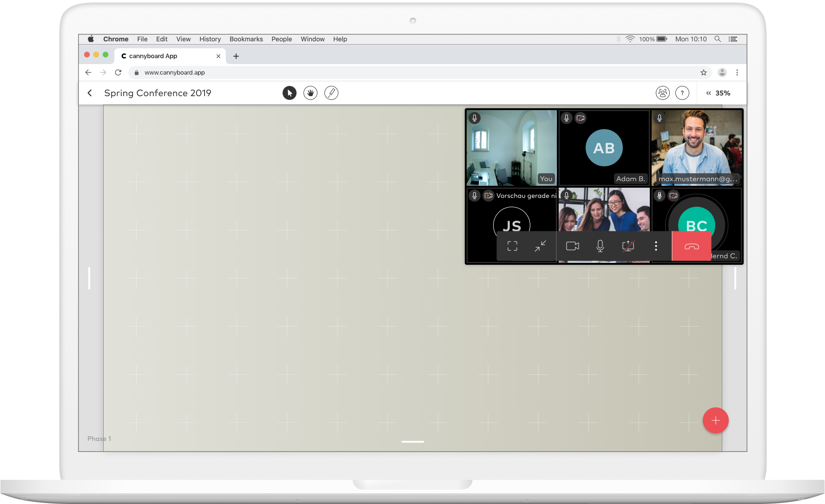The height and width of the screenshot is (504, 825).
Task: Click the battery status icon
Action: [x=662, y=39]
